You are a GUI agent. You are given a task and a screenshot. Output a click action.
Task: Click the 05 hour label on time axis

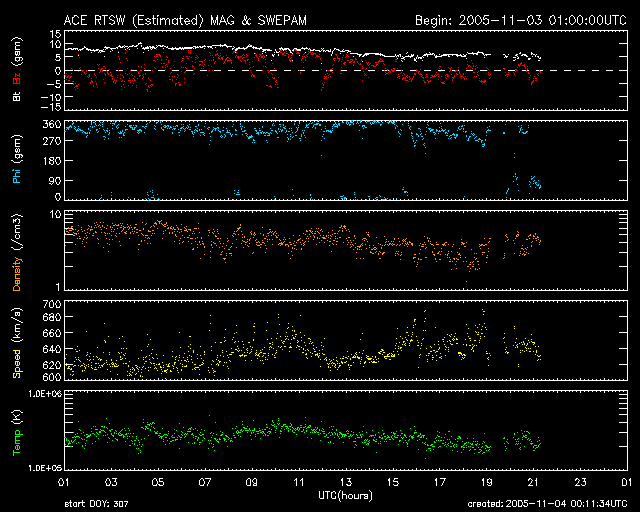pyautogui.click(x=158, y=482)
